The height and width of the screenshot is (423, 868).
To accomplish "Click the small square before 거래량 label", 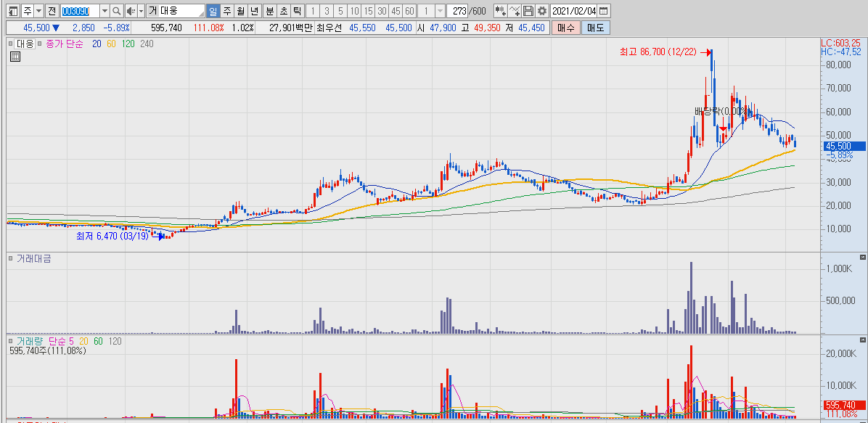I will pyautogui.click(x=10, y=341).
